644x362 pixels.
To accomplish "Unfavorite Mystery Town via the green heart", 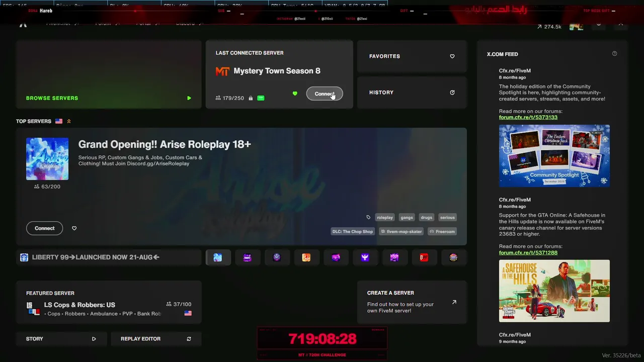I will click(295, 94).
